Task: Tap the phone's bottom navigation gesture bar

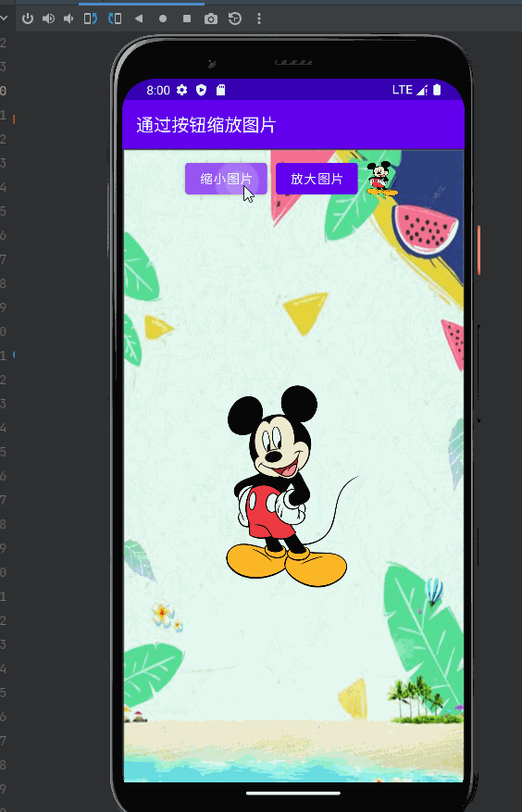Action: [x=293, y=793]
